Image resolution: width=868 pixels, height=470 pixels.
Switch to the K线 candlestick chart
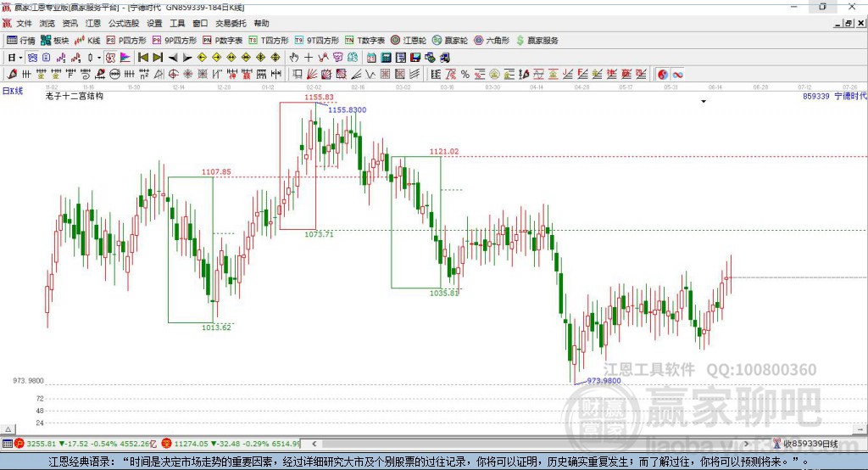point(87,41)
